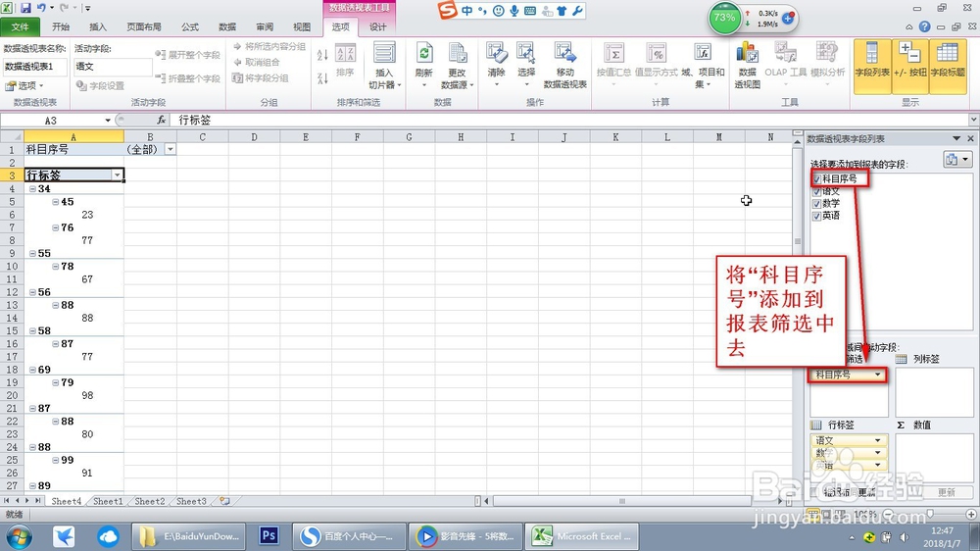Open field list layout options icon
Screen dimensions: 980x551
(956, 160)
